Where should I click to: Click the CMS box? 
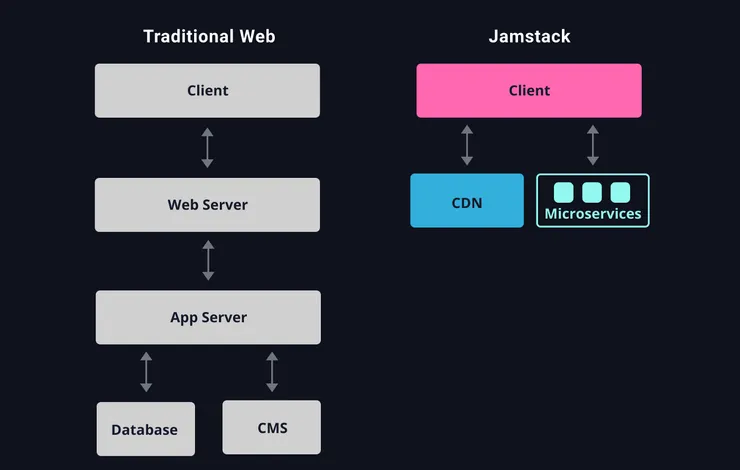[272, 428]
